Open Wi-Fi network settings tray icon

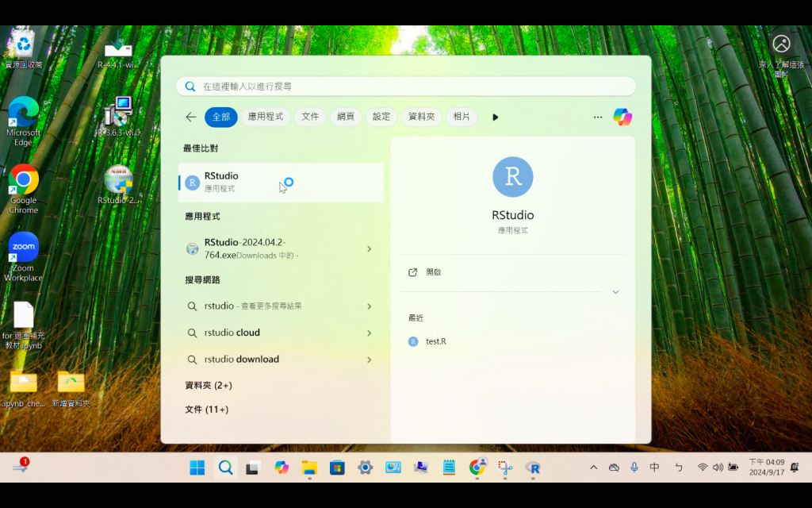click(x=703, y=468)
